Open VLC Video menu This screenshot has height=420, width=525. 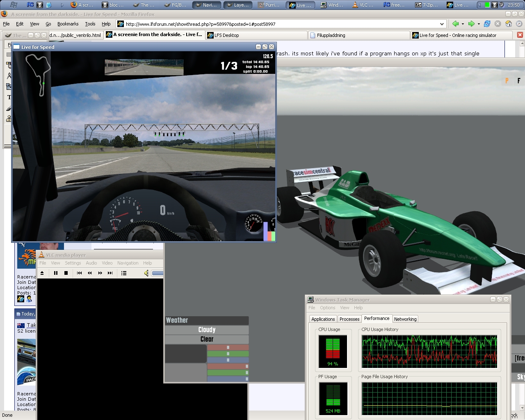coord(107,263)
